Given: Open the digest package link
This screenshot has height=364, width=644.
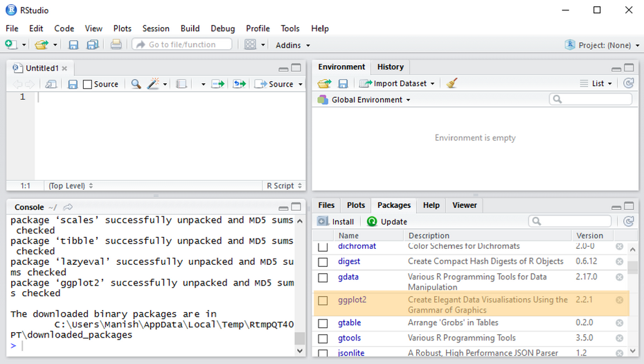Looking at the screenshot, I should 349,261.
